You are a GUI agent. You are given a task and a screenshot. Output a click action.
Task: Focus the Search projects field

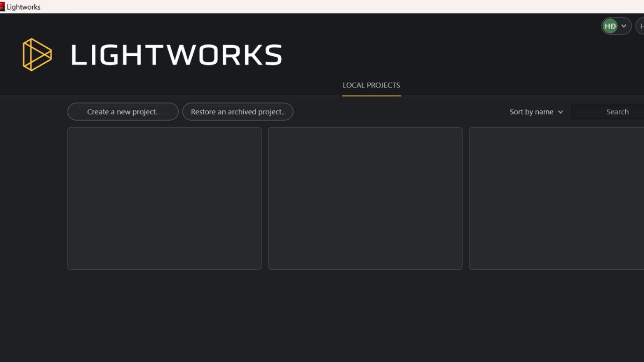click(608, 112)
